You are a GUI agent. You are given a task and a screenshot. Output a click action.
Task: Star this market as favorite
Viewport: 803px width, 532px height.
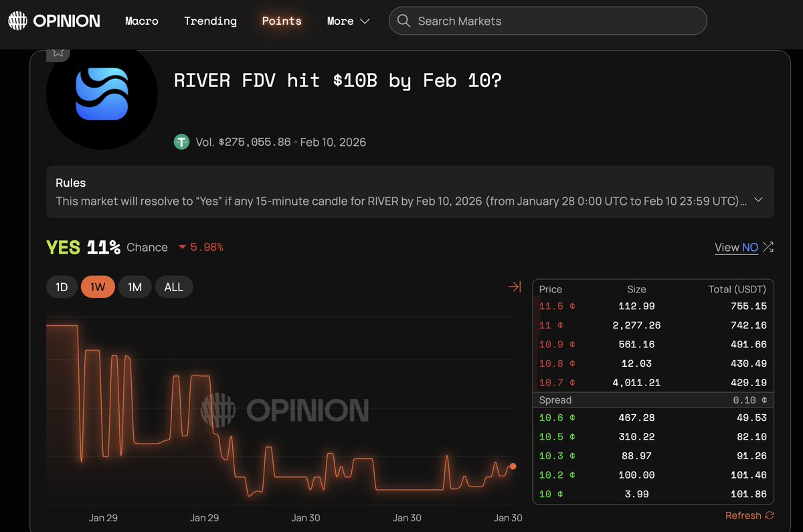(x=58, y=52)
